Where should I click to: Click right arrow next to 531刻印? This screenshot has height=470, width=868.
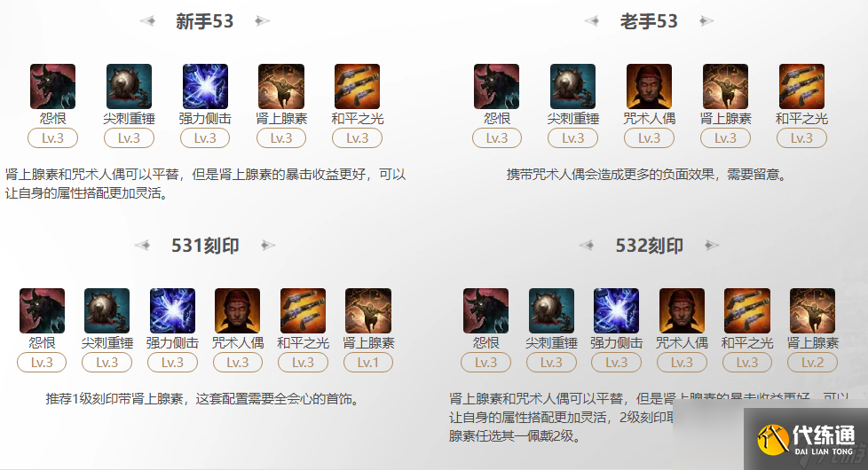[268, 245]
